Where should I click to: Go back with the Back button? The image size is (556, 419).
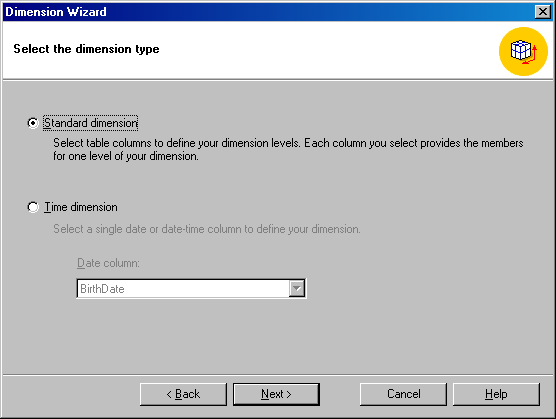pyautogui.click(x=183, y=394)
